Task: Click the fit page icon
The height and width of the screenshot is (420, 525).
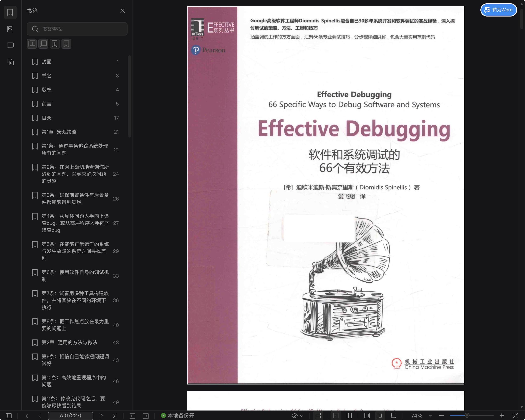Action: [x=380, y=416]
